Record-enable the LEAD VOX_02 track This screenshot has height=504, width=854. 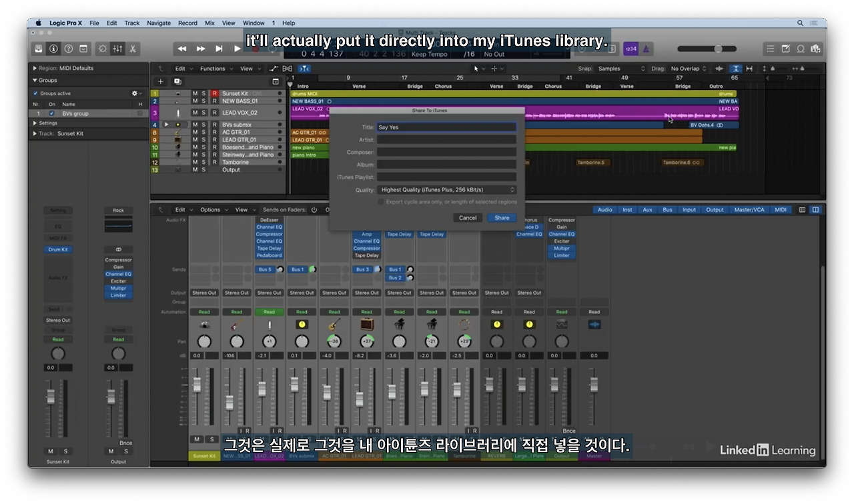pyautogui.click(x=214, y=113)
